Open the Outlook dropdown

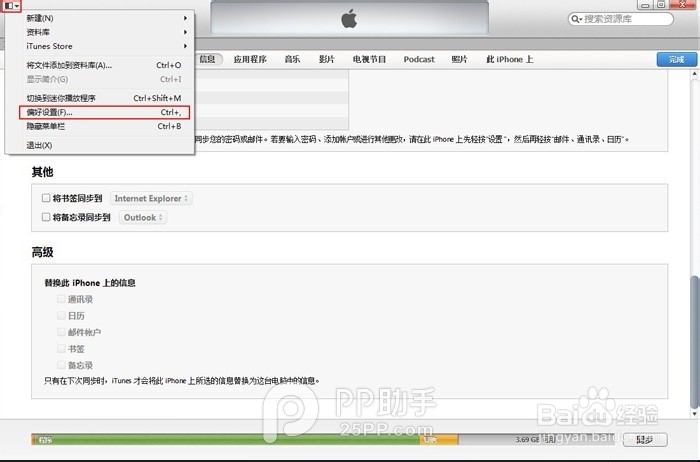[143, 217]
